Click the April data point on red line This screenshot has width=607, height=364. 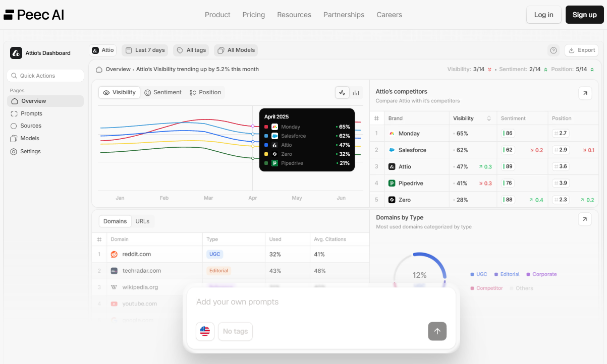tap(253, 126)
